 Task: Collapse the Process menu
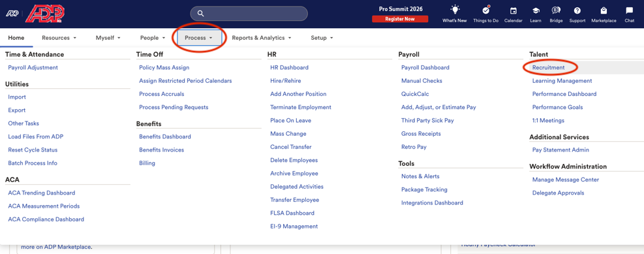coord(199,38)
